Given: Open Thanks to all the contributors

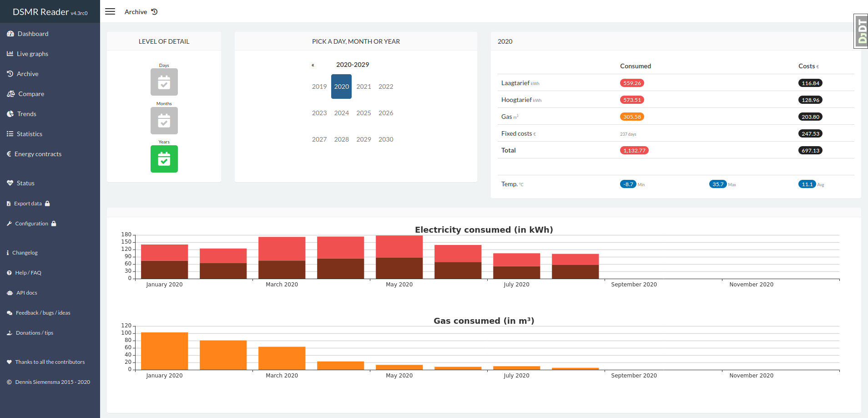Looking at the screenshot, I should (x=50, y=362).
